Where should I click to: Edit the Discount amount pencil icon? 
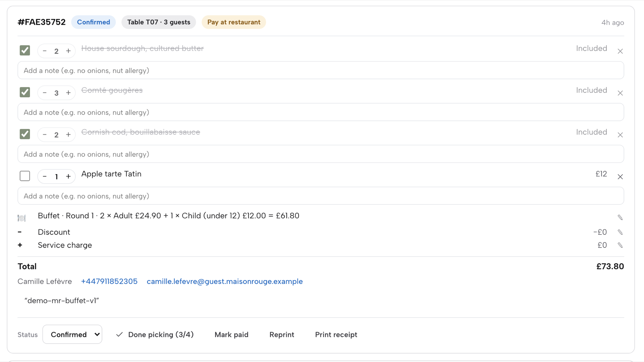(x=620, y=232)
